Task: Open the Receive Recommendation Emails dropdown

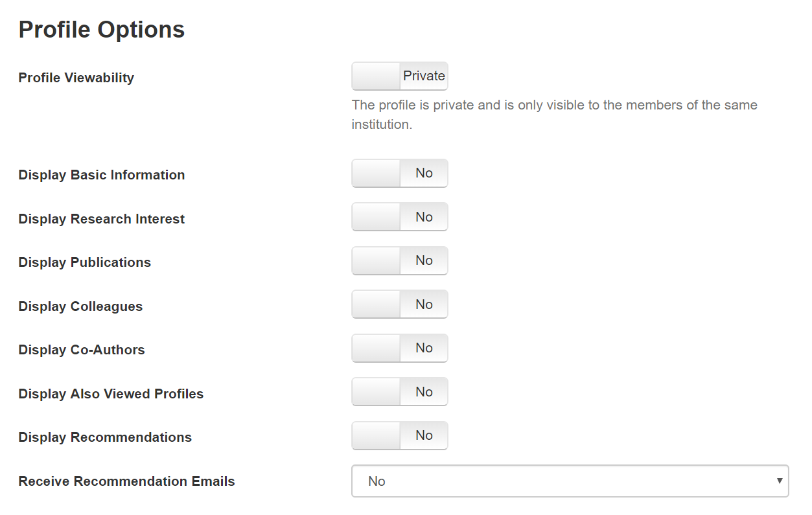Action: [570, 481]
